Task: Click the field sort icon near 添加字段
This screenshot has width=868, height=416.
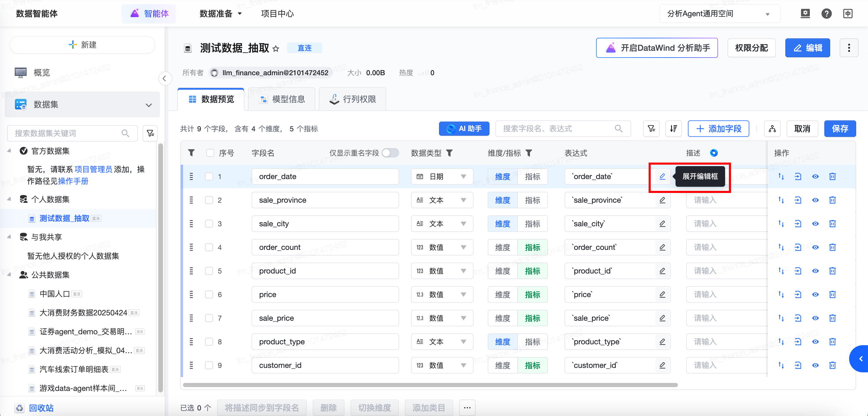Action: pyautogui.click(x=673, y=128)
